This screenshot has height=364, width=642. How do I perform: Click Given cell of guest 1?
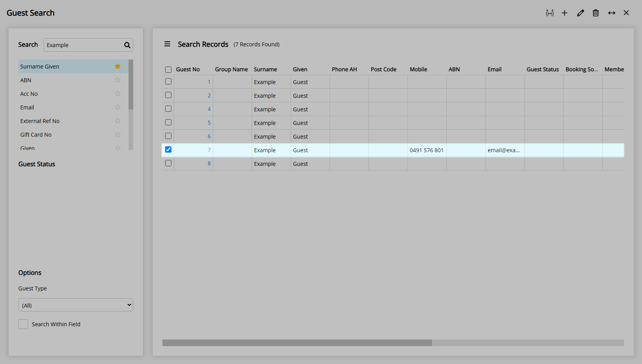[x=310, y=82]
